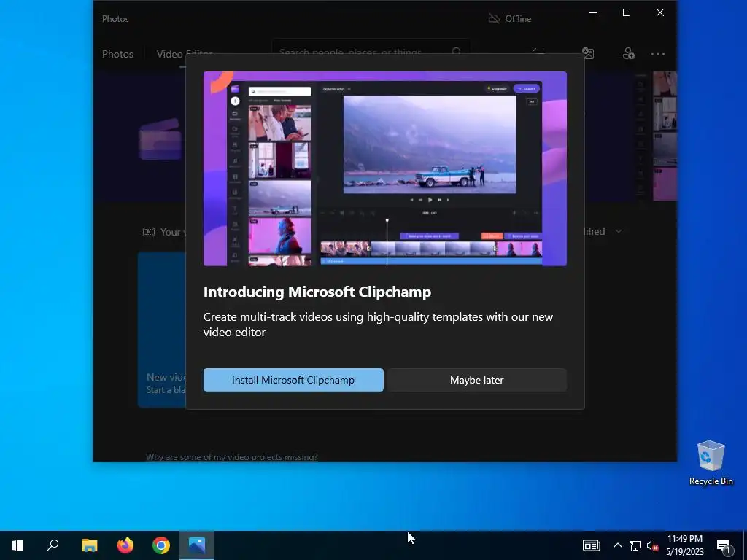Open the Windows Start menu
This screenshot has height=560, width=747.
18,545
